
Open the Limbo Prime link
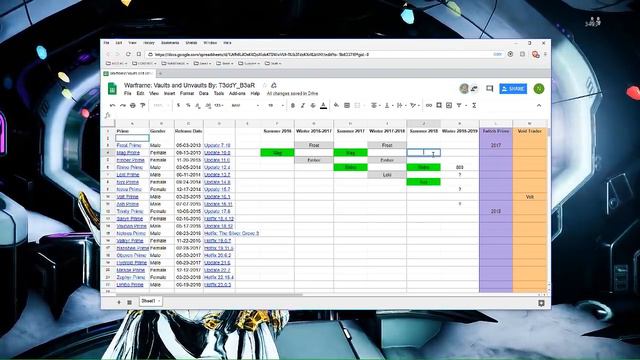[130, 285]
